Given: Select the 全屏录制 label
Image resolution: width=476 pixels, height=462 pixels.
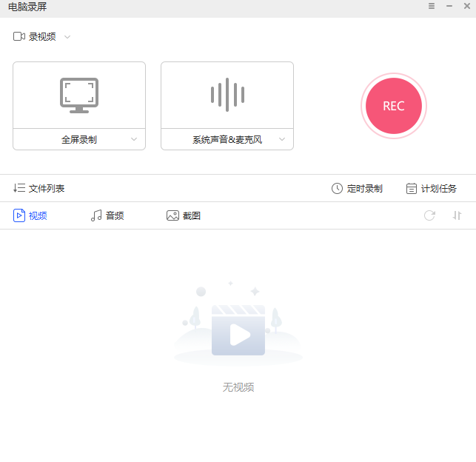Looking at the screenshot, I should [x=79, y=140].
